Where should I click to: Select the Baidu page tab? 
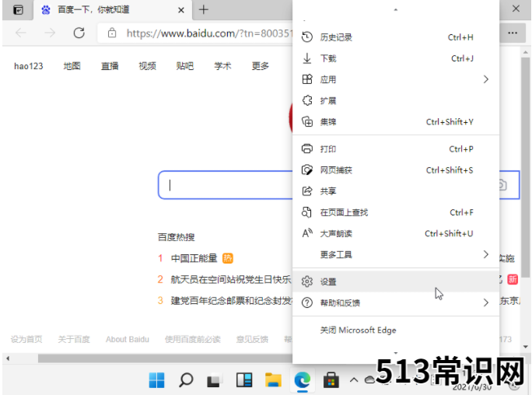click(113, 10)
